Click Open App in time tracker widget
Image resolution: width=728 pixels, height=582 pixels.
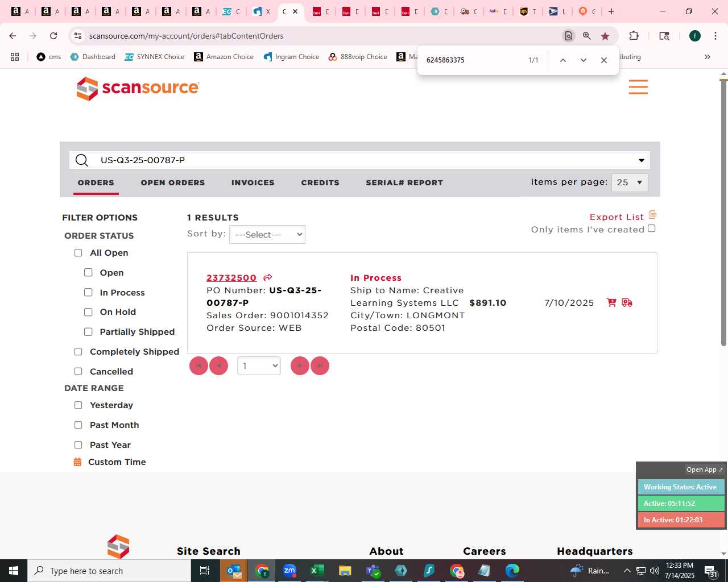point(704,469)
